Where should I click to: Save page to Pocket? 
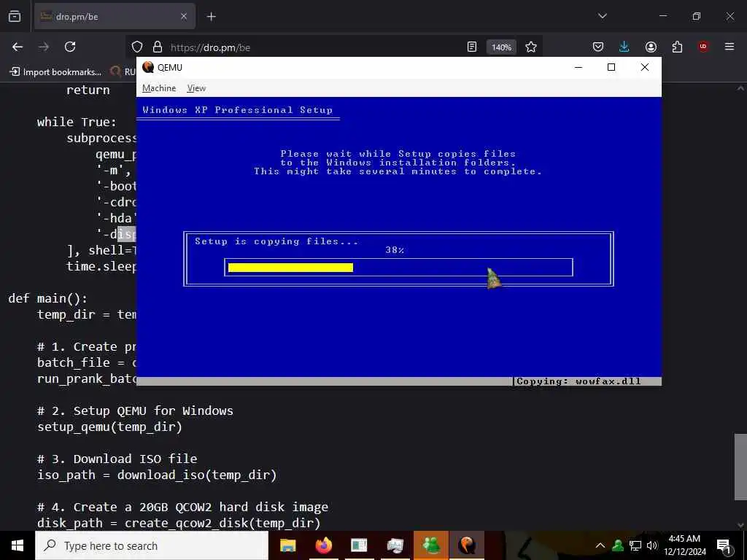click(x=598, y=47)
